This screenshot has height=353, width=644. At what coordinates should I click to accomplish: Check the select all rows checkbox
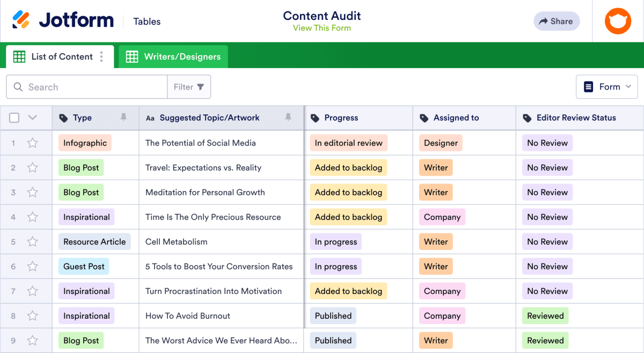14,118
